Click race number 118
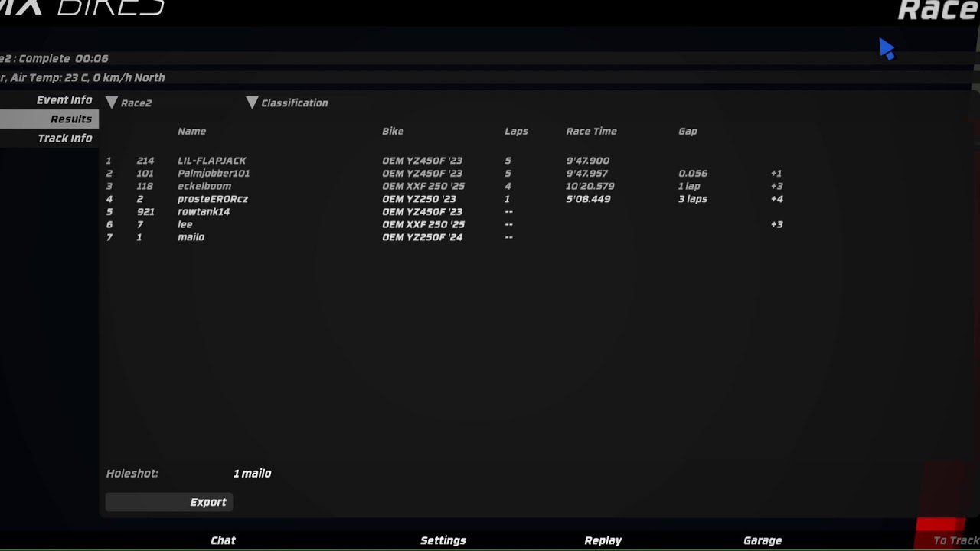The width and height of the screenshot is (980, 551). tap(145, 186)
